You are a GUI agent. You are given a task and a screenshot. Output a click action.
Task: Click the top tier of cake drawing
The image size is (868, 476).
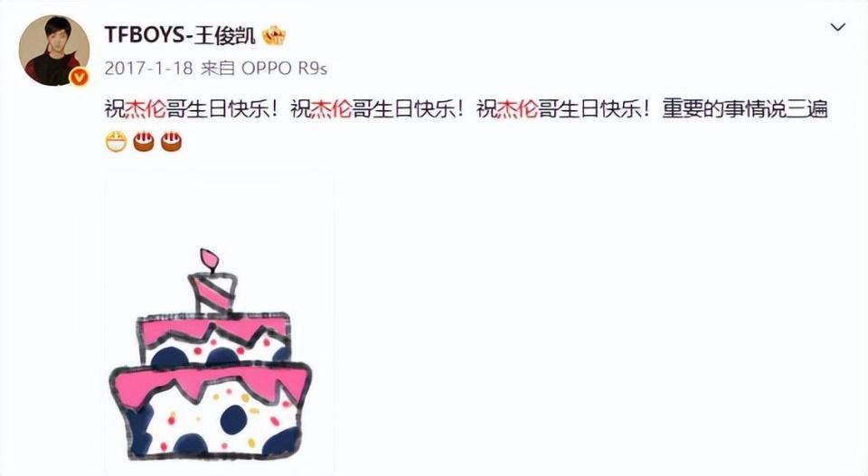pos(214,340)
